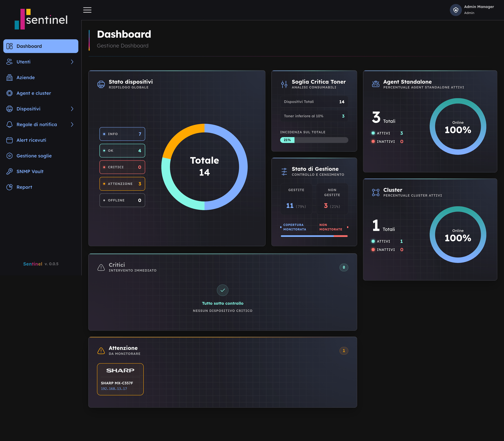Click the Admin Manager user name
This screenshot has height=441, width=504.
click(x=479, y=7)
